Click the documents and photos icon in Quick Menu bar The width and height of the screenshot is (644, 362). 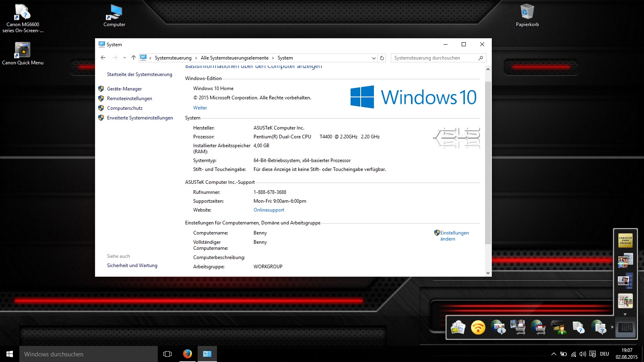pyautogui.click(x=458, y=327)
